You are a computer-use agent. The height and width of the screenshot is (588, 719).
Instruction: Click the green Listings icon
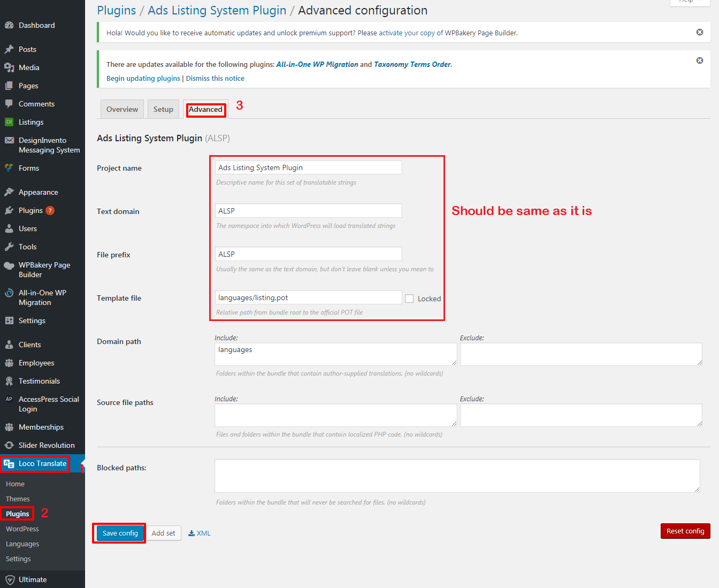(9, 122)
